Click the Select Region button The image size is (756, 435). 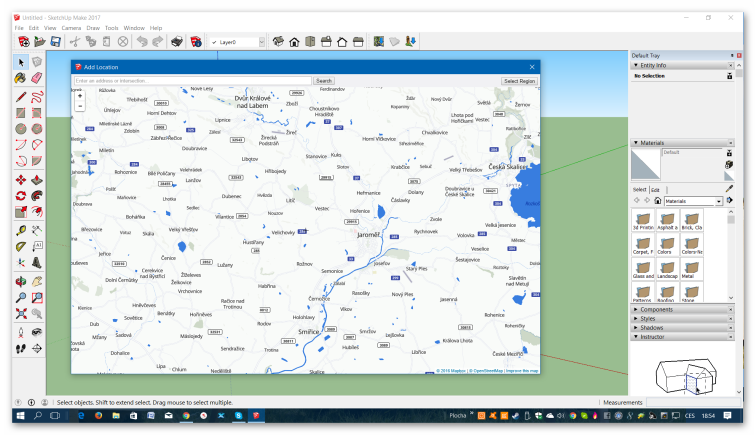[519, 81]
